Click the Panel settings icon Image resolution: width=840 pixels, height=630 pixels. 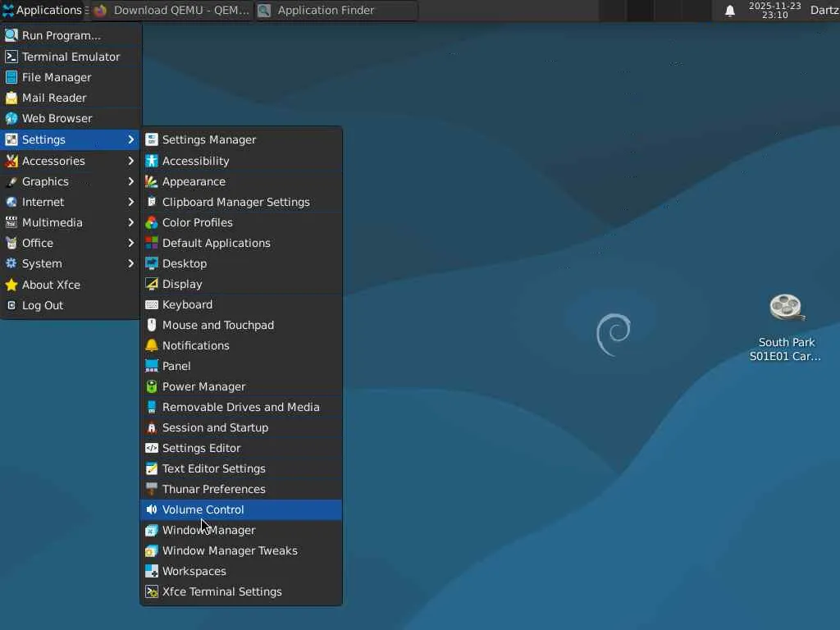coord(152,366)
